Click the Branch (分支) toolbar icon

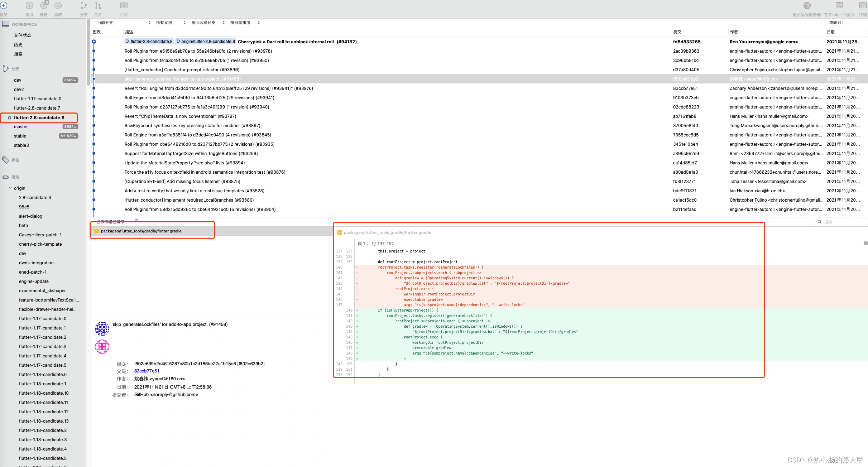tap(83, 6)
